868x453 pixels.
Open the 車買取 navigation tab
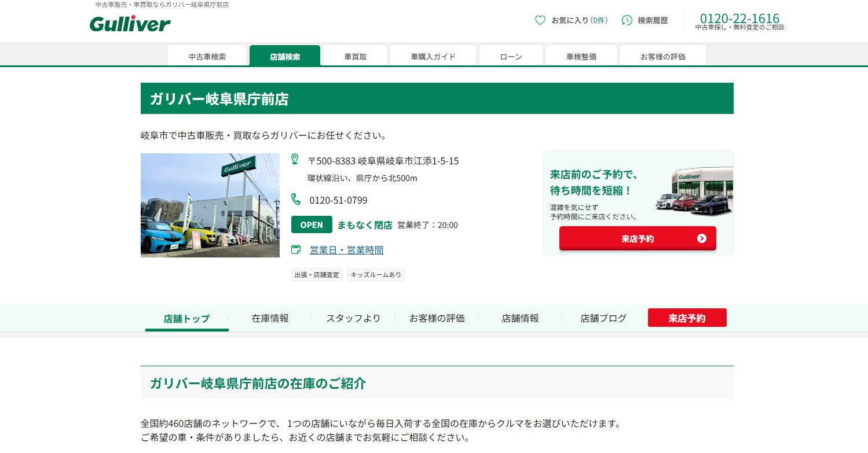(x=355, y=57)
